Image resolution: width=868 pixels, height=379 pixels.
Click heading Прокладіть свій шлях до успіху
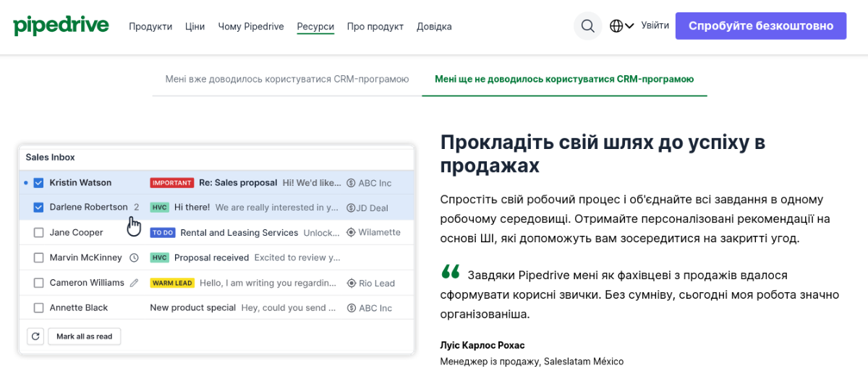pyautogui.click(x=603, y=153)
